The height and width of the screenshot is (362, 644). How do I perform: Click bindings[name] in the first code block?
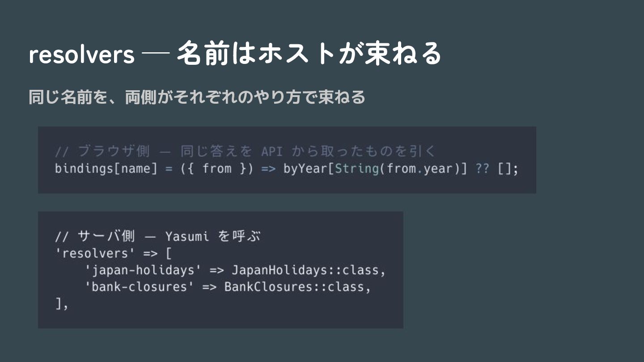(x=106, y=169)
